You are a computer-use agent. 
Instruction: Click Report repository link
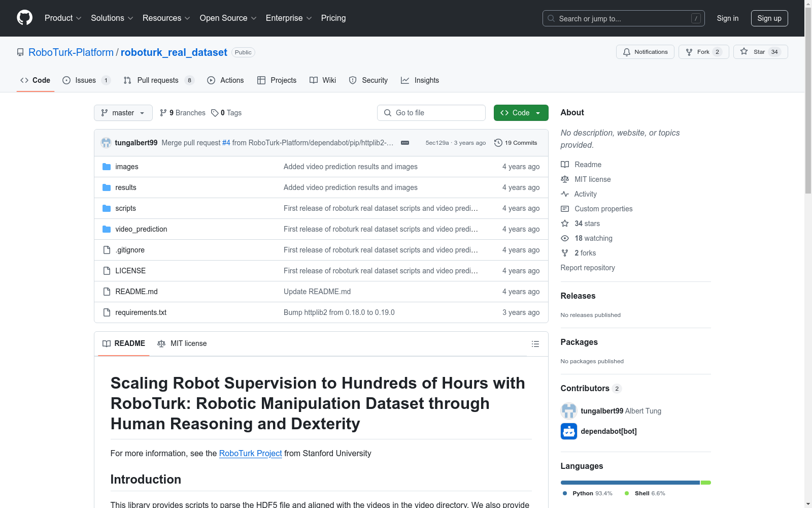coord(588,268)
